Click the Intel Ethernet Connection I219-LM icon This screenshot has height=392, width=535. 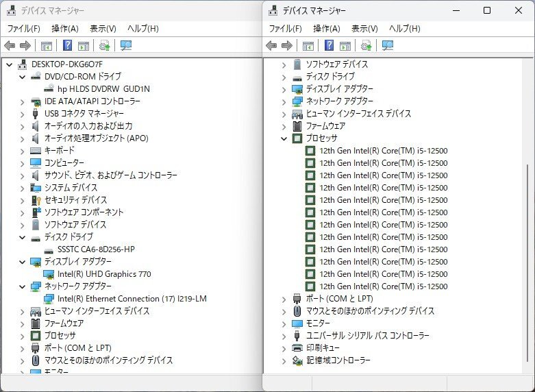[x=49, y=299]
